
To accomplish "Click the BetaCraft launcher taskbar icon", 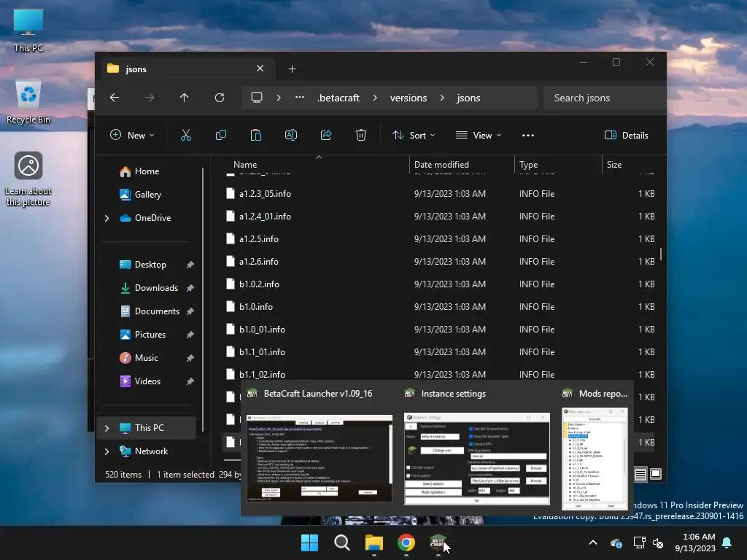I will [x=438, y=542].
